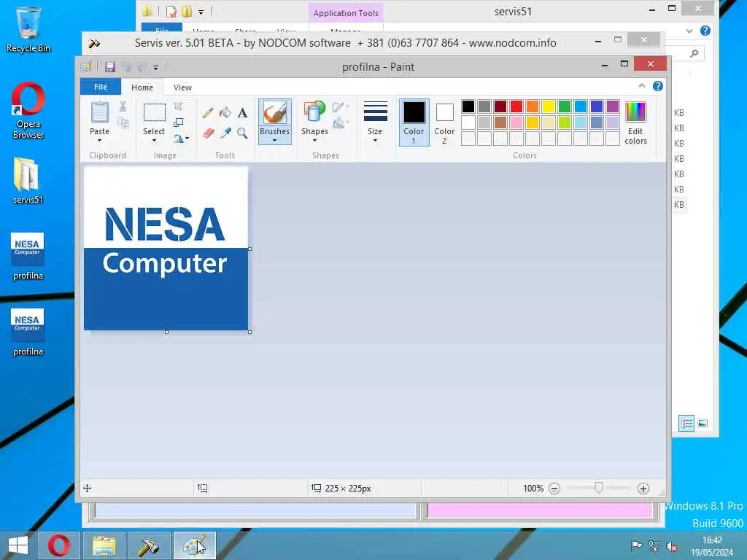The image size is (747, 560).
Task: Switch to the Home tab in Paint
Action: click(x=142, y=87)
